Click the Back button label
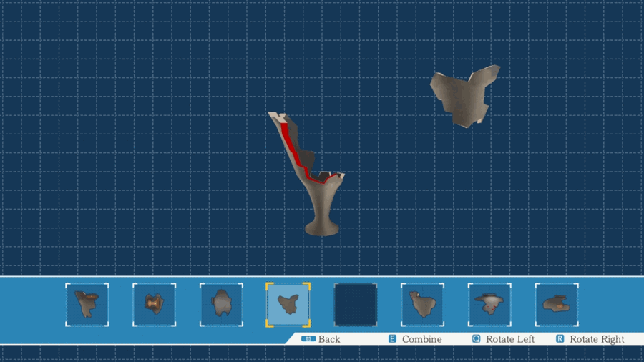Image resolution: width=644 pixels, height=362 pixels. coord(329,339)
